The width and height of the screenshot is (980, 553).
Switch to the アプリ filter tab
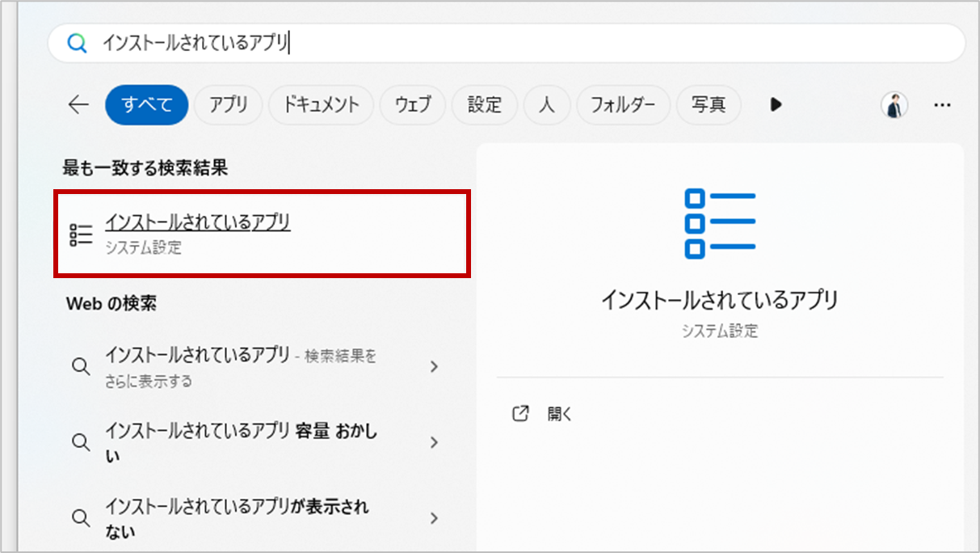[x=228, y=104]
